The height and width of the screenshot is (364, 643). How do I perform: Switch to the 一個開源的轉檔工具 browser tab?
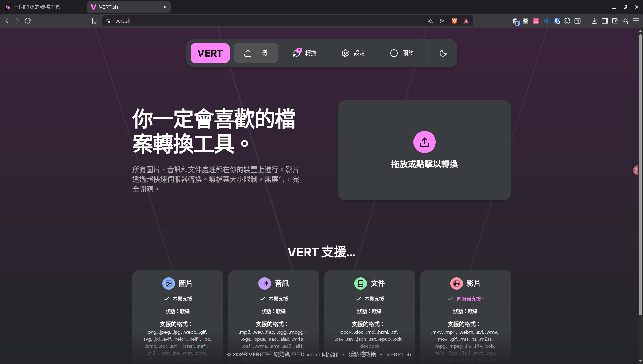[x=42, y=7]
